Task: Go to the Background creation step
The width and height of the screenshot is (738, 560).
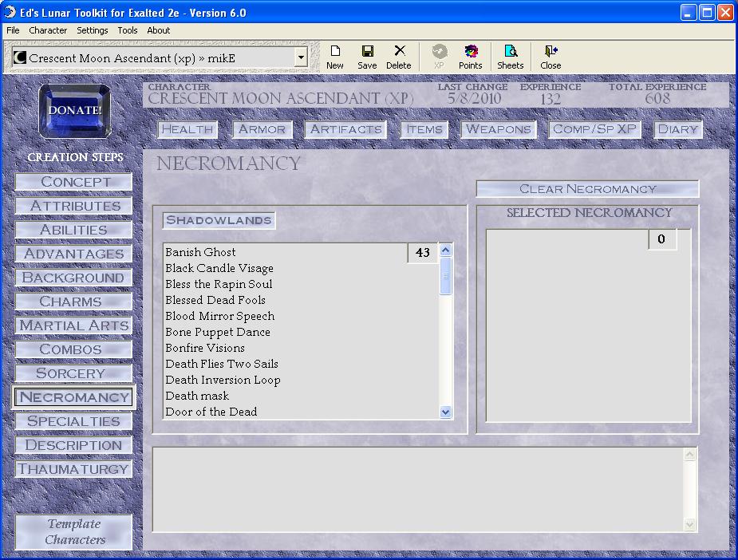Action: pos(74,278)
